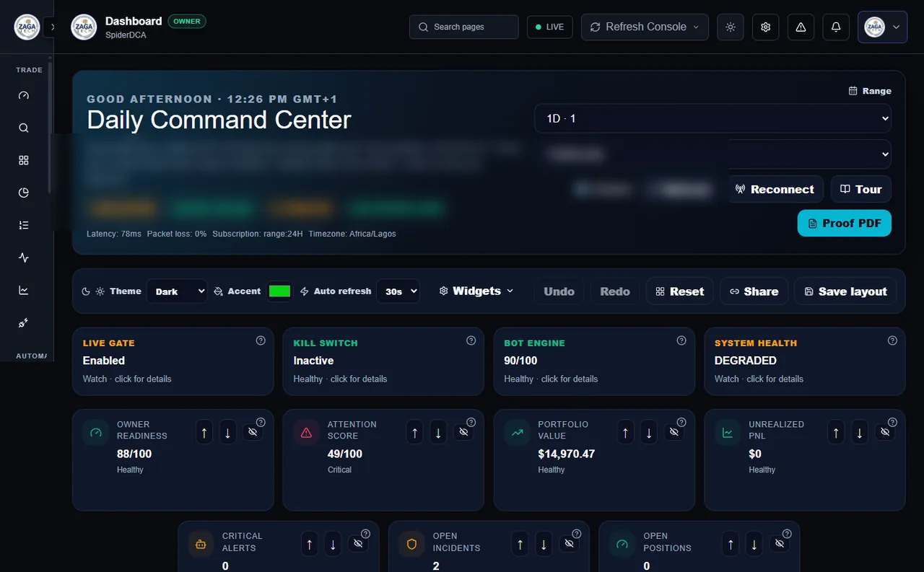Move the Owner Readiness widget up
This screenshot has width=924, height=572.
204,432
